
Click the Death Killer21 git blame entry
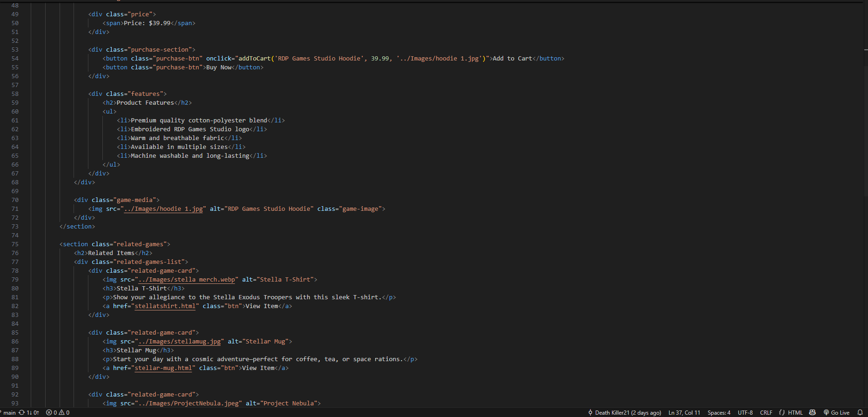coord(625,413)
